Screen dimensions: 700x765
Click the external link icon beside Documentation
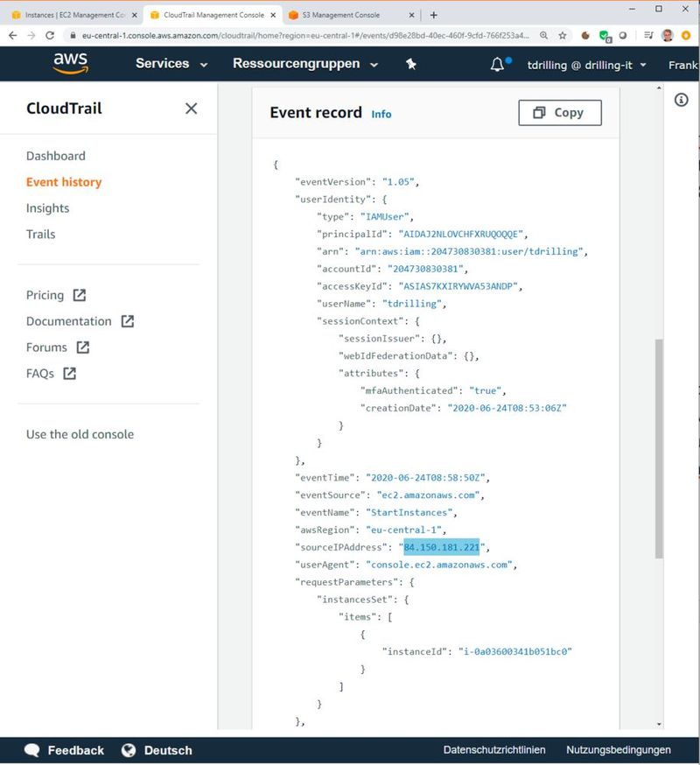click(x=128, y=321)
